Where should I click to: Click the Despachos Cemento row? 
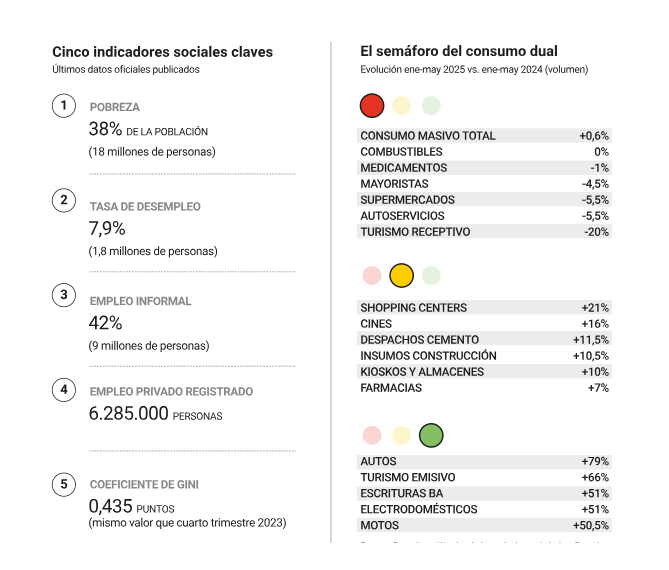pyautogui.click(x=484, y=340)
